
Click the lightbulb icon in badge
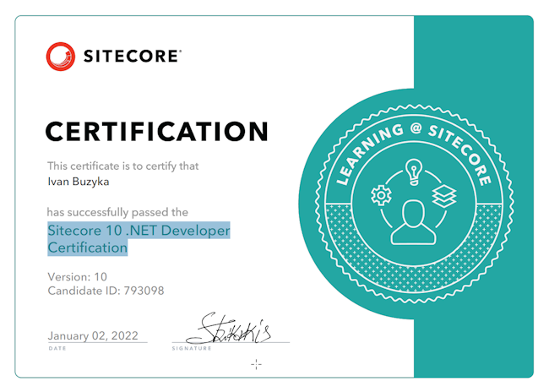pyautogui.click(x=414, y=172)
